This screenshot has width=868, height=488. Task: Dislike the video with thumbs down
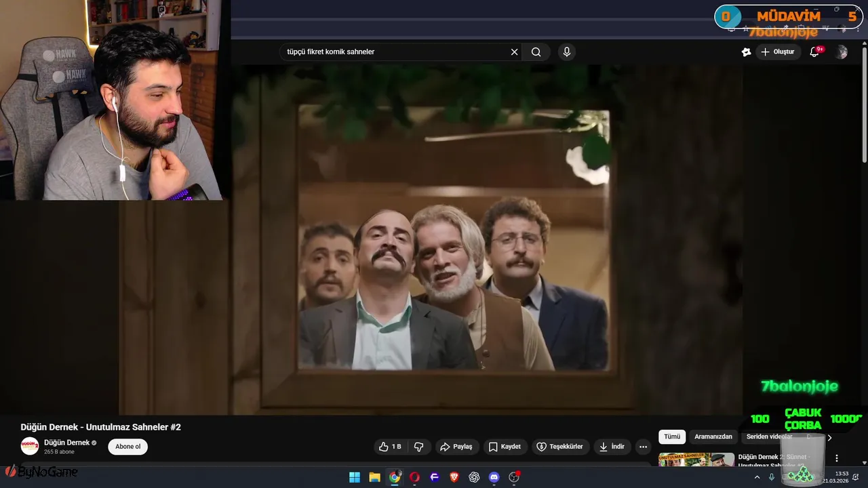click(418, 447)
